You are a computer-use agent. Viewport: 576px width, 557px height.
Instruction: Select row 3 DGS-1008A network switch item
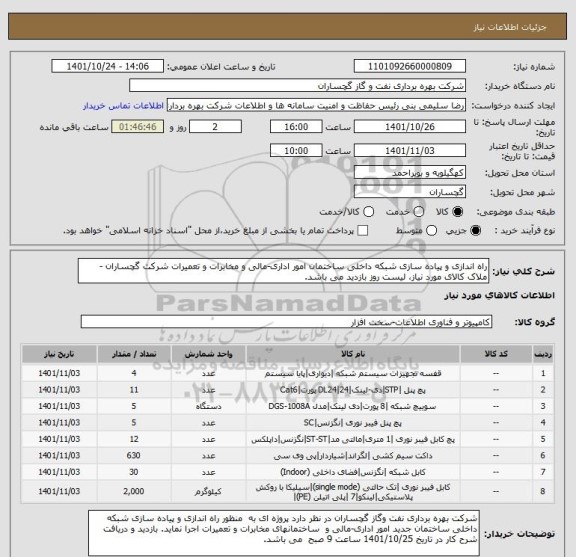(287, 406)
